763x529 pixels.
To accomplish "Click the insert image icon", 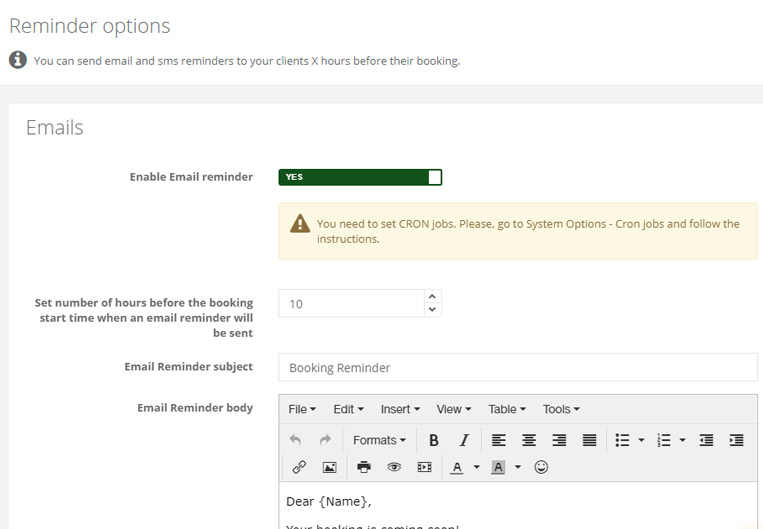I will pyautogui.click(x=329, y=467).
